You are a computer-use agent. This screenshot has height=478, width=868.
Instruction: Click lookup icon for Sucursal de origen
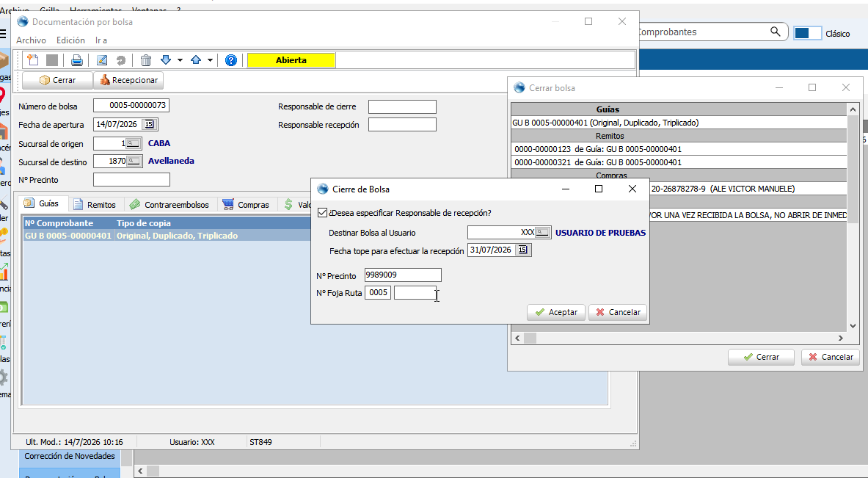click(133, 143)
